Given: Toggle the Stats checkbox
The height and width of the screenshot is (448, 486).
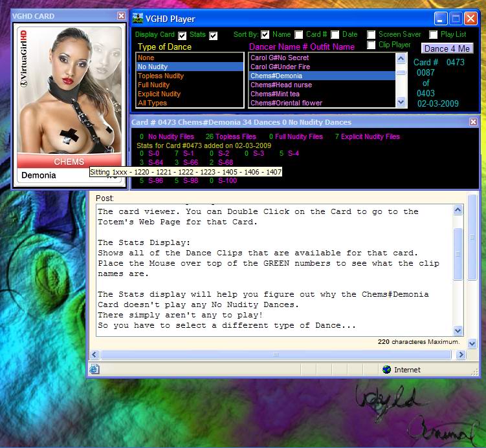Looking at the screenshot, I should 213,35.
